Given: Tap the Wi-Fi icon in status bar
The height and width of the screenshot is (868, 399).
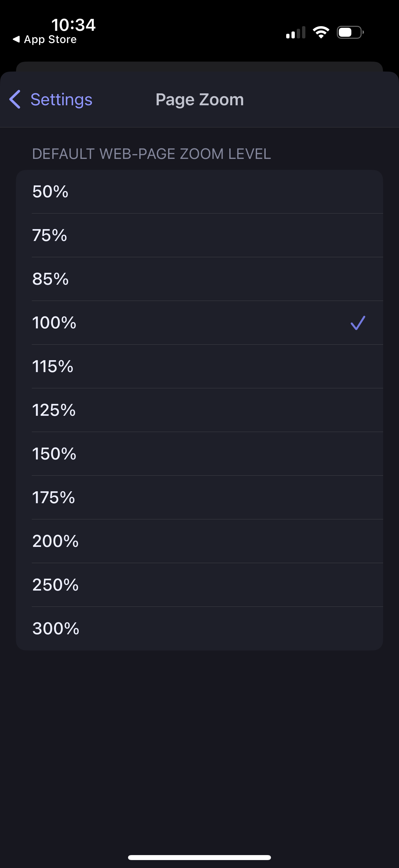Looking at the screenshot, I should pos(320,31).
